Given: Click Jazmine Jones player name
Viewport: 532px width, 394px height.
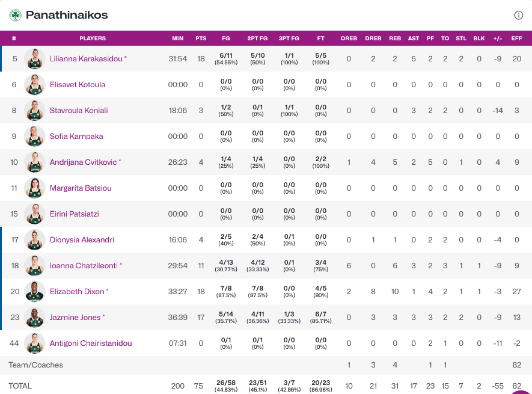Looking at the screenshot, I should click(x=75, y=318).
